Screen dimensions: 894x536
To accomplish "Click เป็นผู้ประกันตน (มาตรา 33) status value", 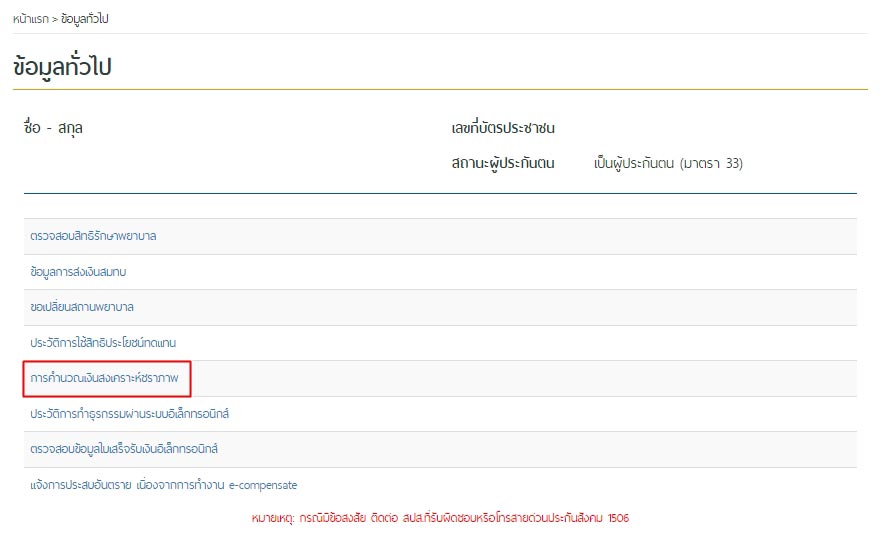I will pos(668,164).
